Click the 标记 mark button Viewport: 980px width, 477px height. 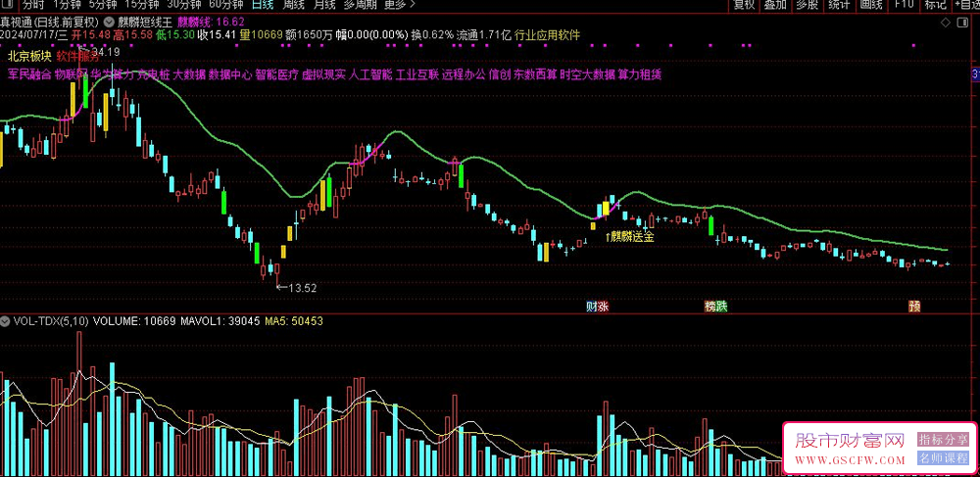934,4
